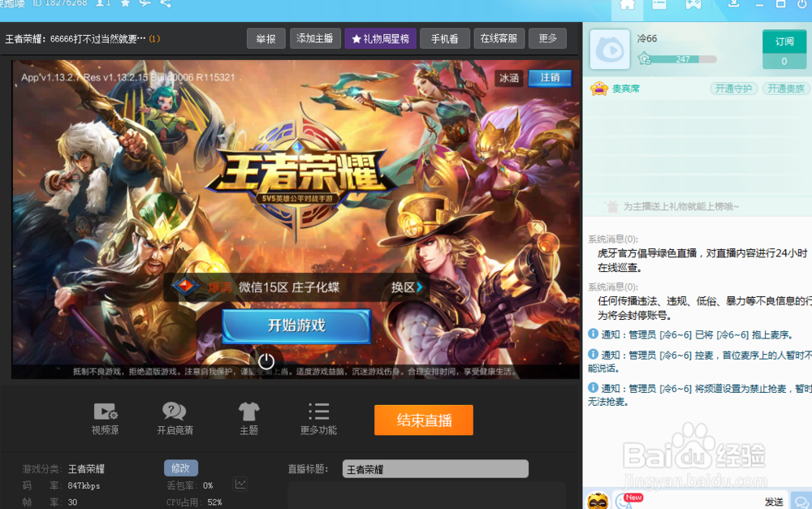This screenshot has width=812, height=509.
Task: Open the 视频源 video source icon
Action: coord(106,412)
